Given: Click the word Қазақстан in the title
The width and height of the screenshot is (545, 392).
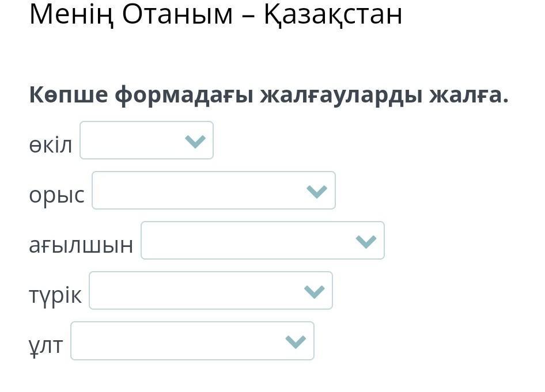Looking at the screenshot, I should coord(333,14).
